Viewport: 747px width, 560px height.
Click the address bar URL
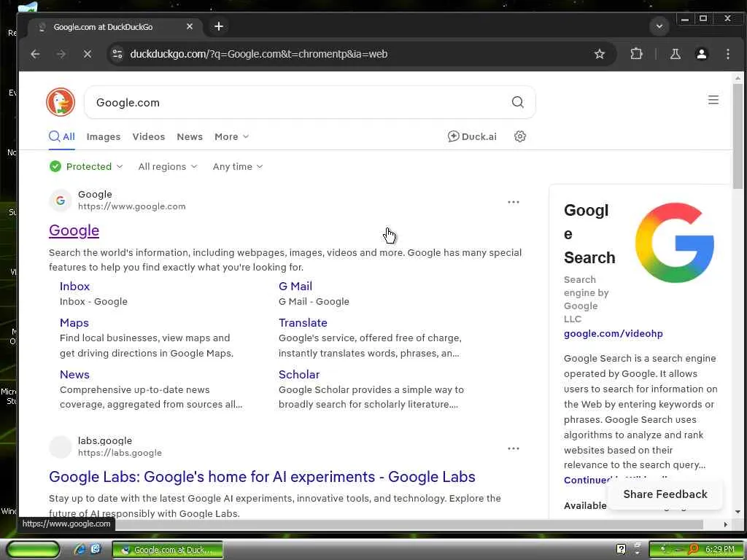point(259,54)
